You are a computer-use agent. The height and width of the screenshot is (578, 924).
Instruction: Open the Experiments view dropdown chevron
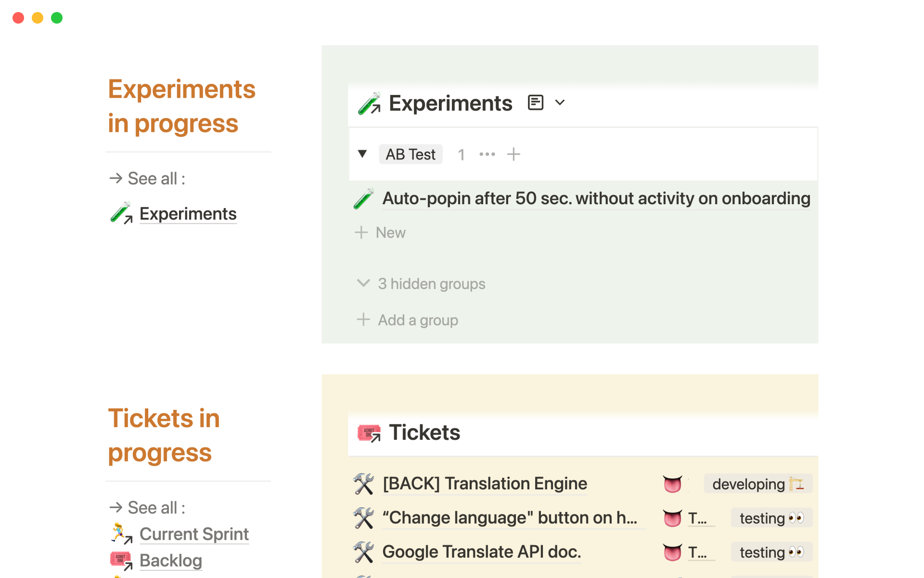click(x=560, y=103)
